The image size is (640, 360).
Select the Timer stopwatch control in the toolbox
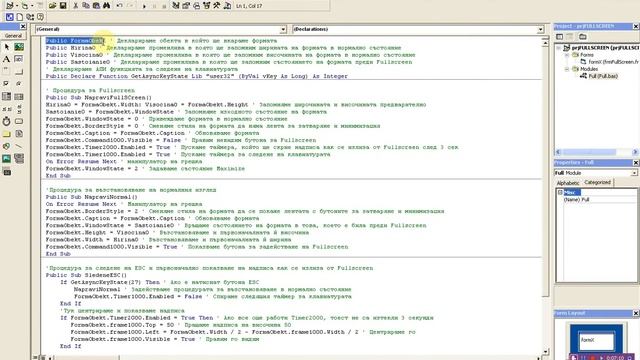click(7, 121)
